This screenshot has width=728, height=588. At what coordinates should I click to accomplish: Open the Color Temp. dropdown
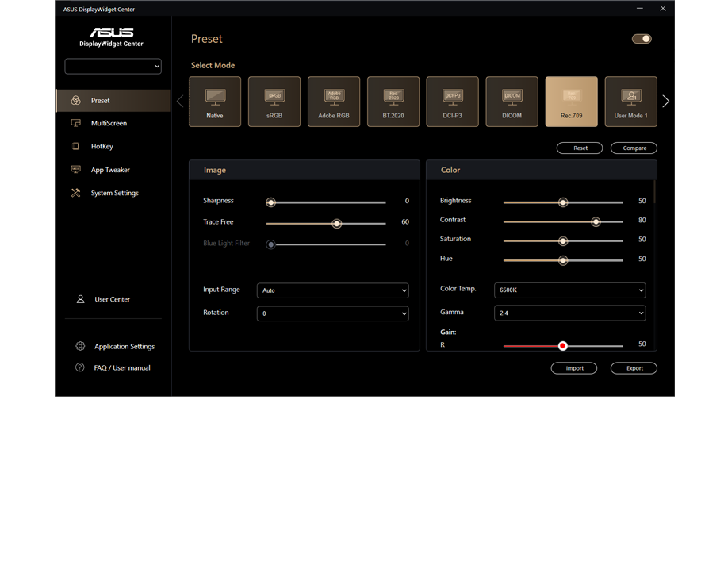(x=569, y=290)
